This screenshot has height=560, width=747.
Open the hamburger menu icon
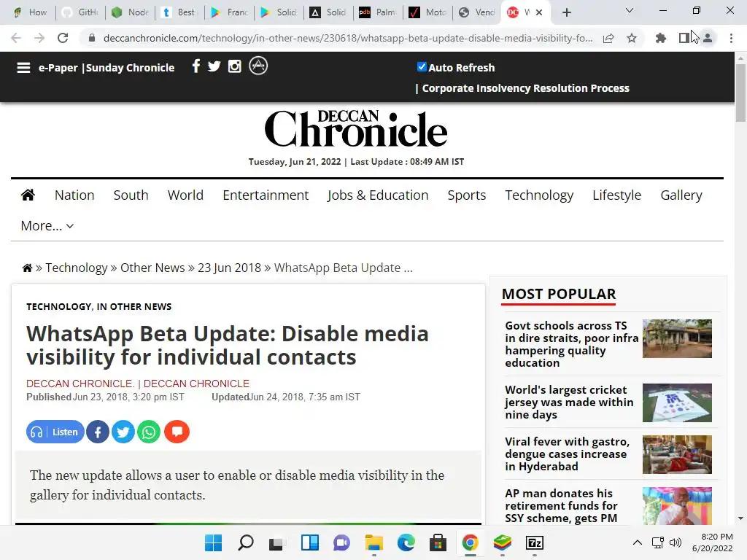(x=23, y=68)
